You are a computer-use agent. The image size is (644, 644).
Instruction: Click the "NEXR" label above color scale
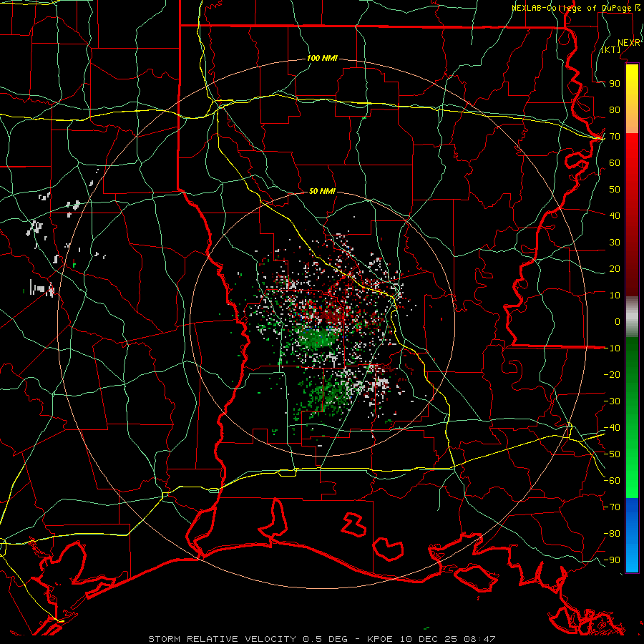[x=629, y=43]
